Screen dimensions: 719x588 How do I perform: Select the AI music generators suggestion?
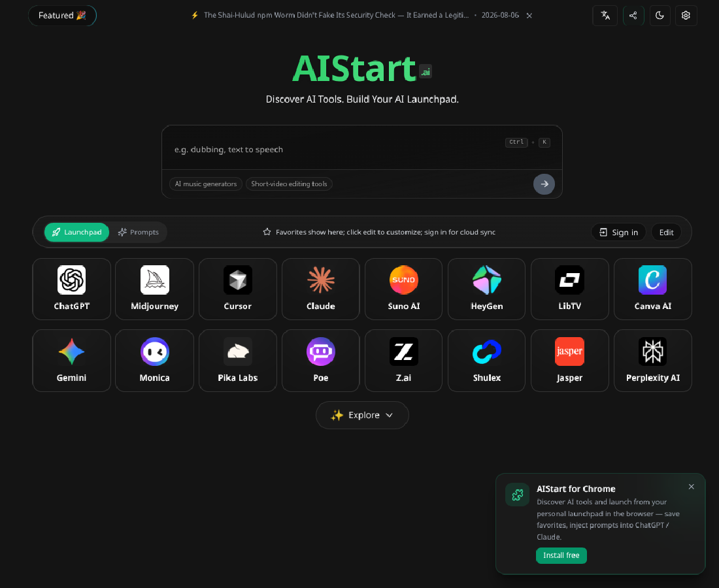coord(206,184)
